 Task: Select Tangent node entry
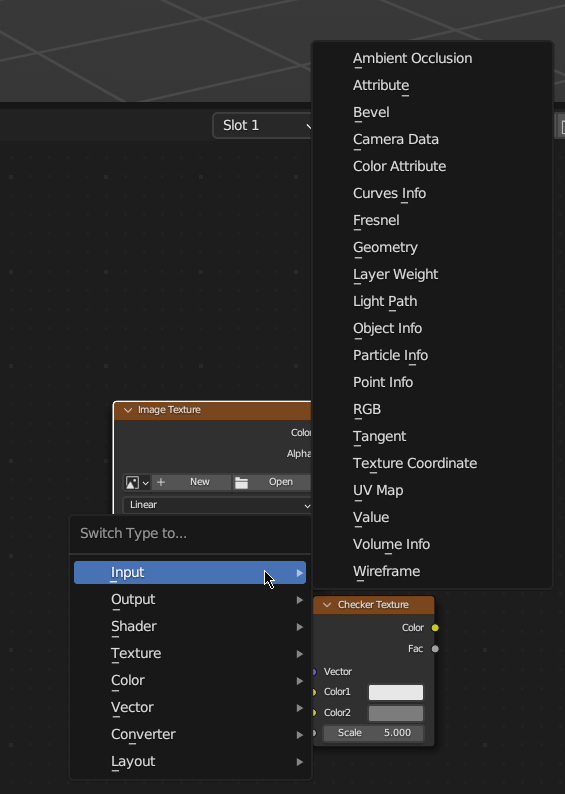[433, 436]
